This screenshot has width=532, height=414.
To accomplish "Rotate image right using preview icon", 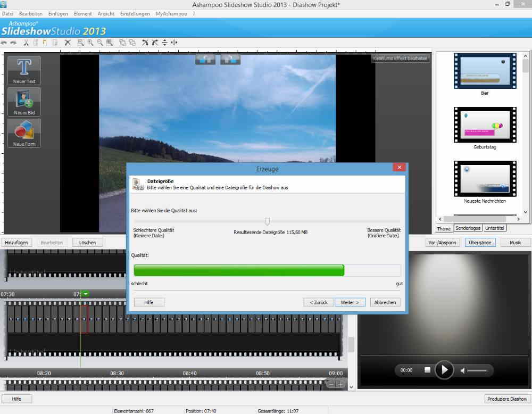I will coord(230,59).
